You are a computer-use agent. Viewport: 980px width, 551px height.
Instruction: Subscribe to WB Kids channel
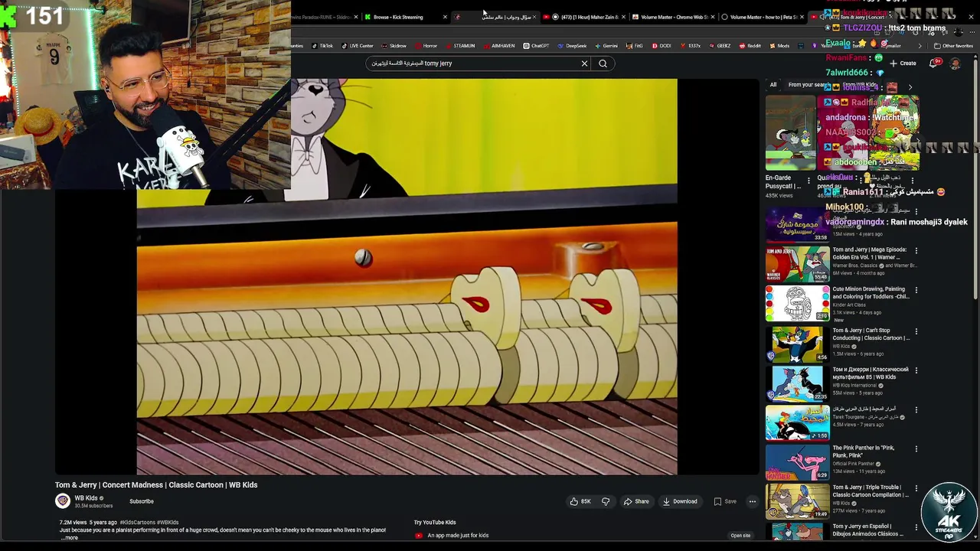click(142, 501)
